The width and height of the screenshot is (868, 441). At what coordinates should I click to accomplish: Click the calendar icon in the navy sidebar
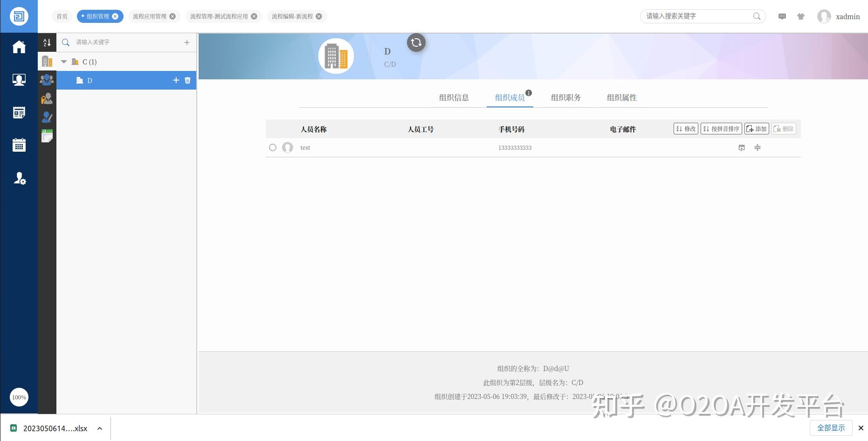[x=19, y=145]
